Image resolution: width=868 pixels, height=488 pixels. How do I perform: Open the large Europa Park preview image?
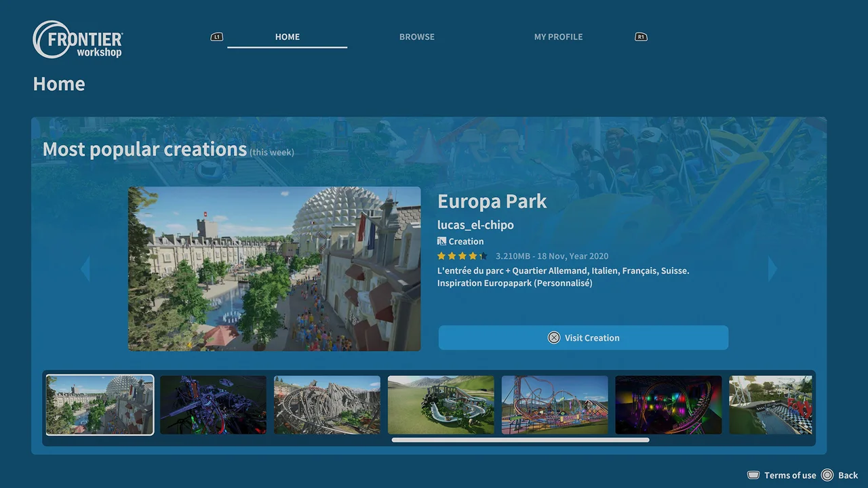pyautogui.click(x=275, y=269)
